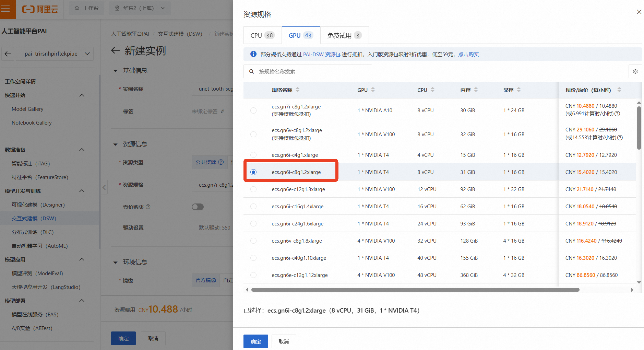
Task: Switch to GPU tab
Action: 301,35
